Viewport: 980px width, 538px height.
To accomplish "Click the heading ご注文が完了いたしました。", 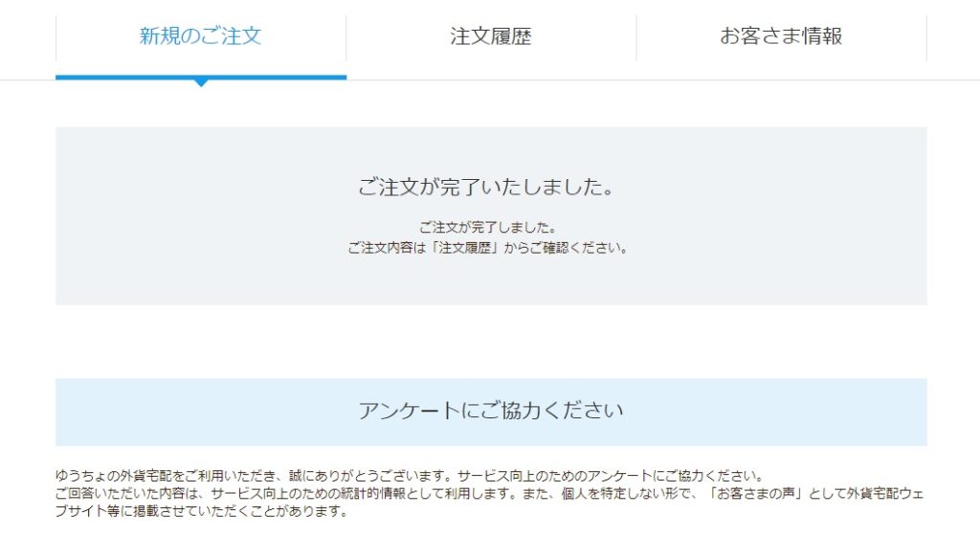I will tap(486, 187).
